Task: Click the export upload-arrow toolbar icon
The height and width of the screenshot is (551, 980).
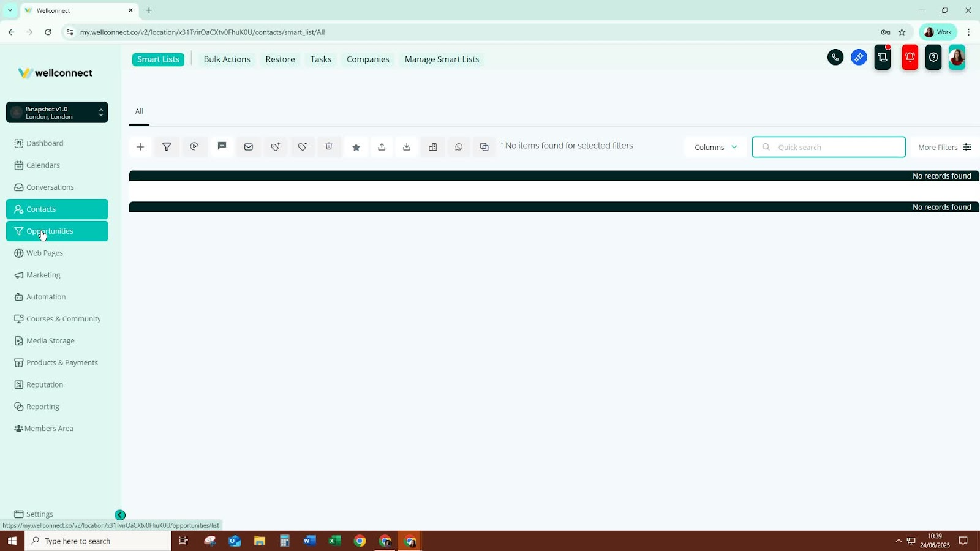Action: pos(382,147)
